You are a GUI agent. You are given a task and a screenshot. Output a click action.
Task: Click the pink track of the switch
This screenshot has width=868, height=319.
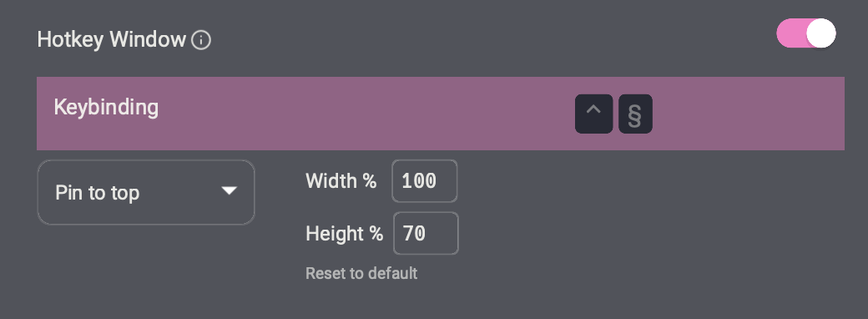pyautogui.click(x=790, y=33)
